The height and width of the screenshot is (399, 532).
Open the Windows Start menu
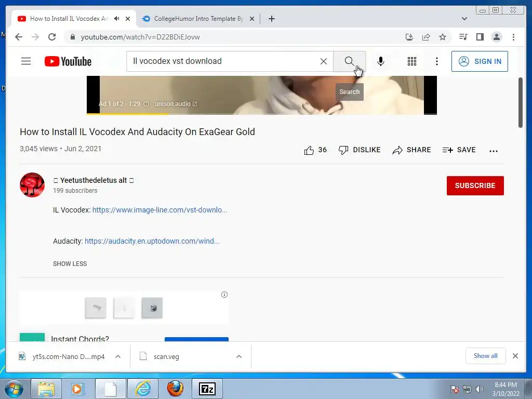14,389
